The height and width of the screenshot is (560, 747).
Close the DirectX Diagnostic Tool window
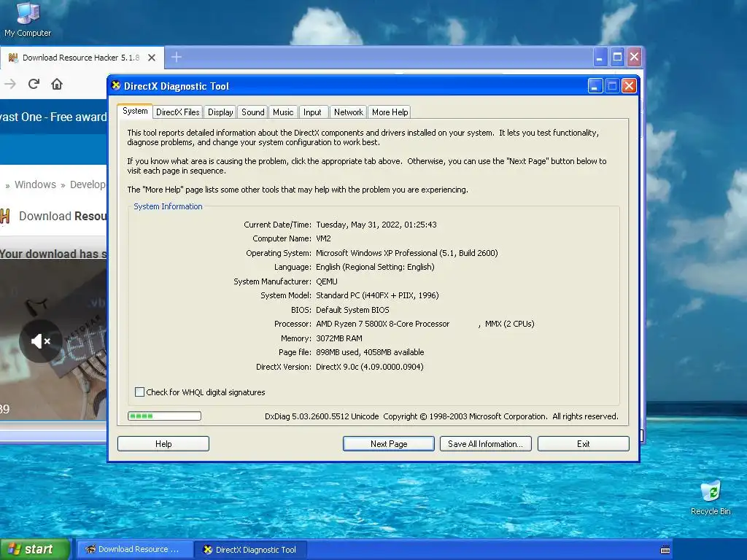[x=629, y=86]
